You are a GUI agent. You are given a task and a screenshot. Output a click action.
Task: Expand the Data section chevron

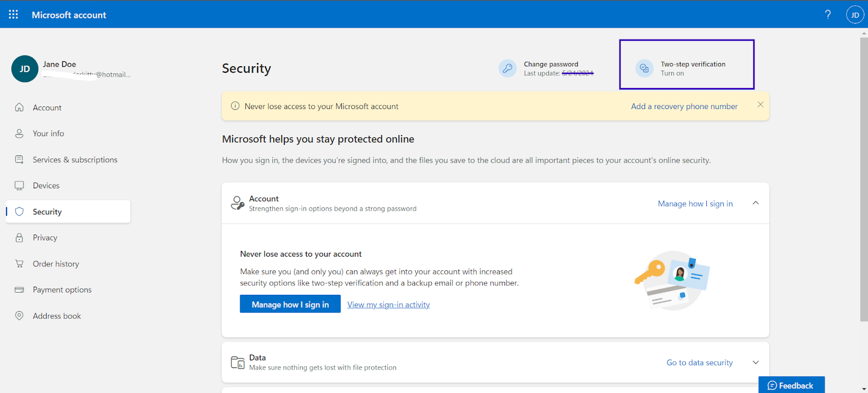pos(756,362)
